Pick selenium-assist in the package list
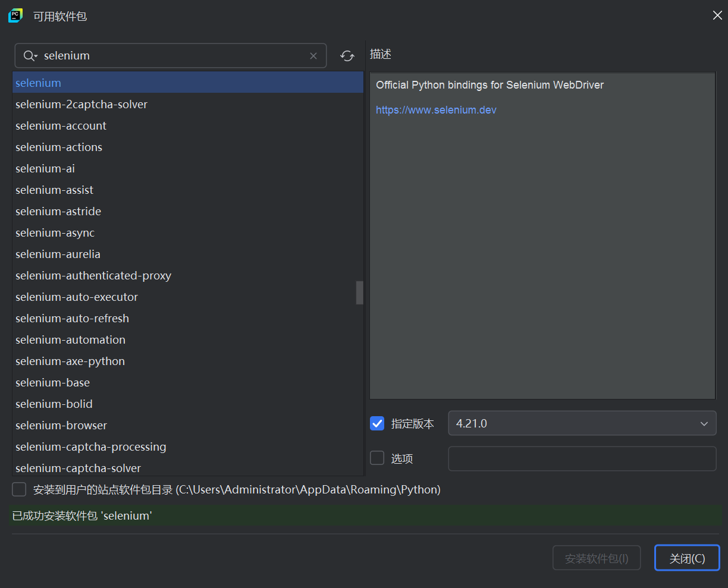This screenshot has height=588, width=728. pyautogui.click(x=188, y=190)
